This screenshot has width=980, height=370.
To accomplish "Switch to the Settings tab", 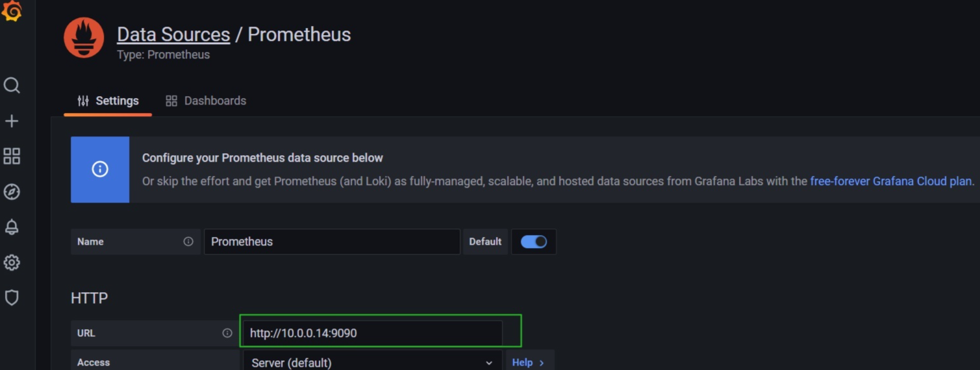I will pos(108,101).
